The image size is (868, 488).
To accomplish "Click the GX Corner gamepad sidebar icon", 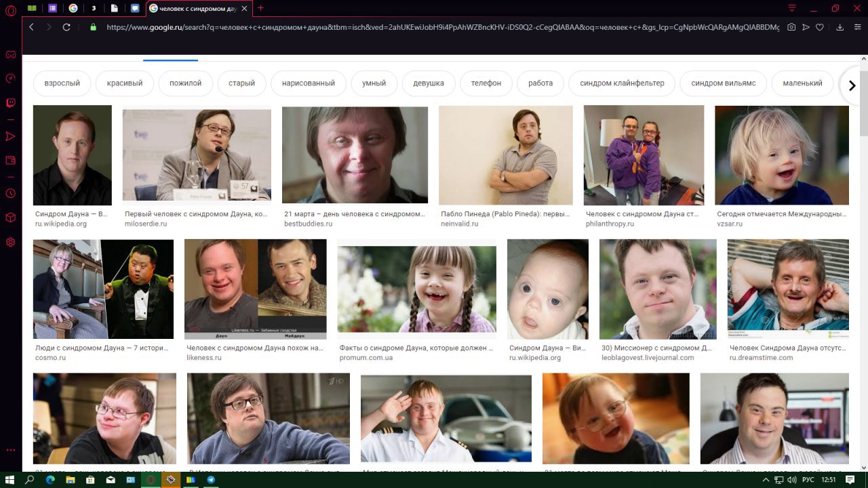I will click(x=10, y=54).
